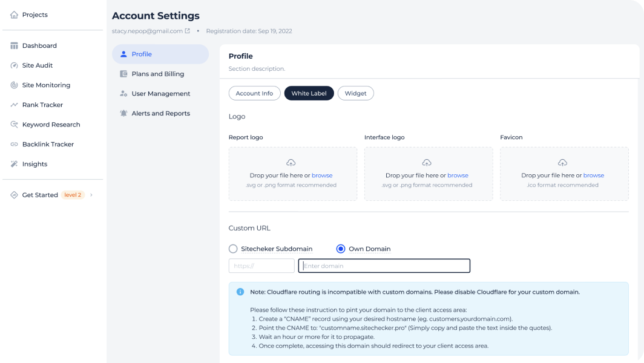Click the Profile person icon
644x363 pixels.
click(x=123, y=54)
